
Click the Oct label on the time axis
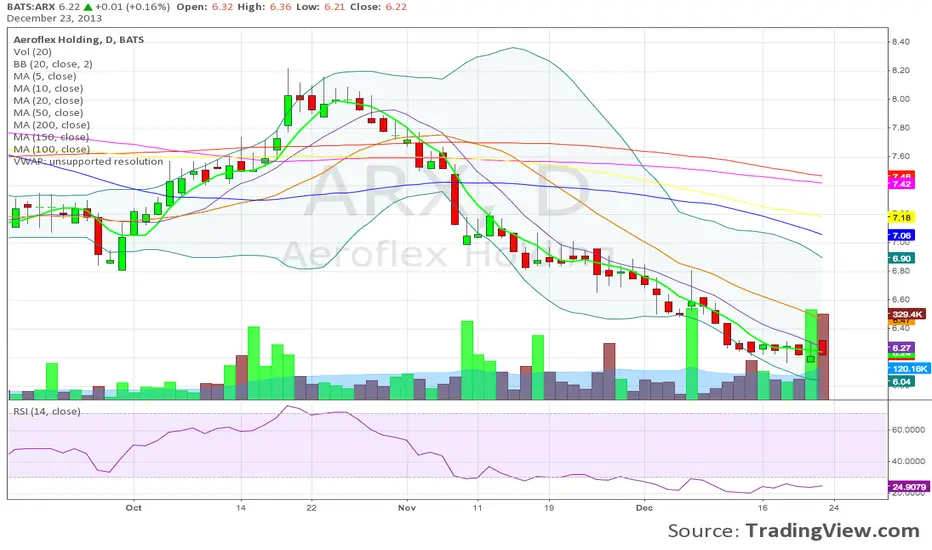(134, 508)
